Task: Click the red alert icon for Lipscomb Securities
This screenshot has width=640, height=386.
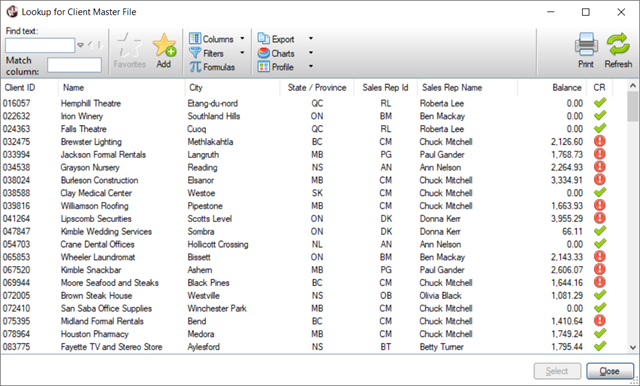Action: click(x=600, y=218)
